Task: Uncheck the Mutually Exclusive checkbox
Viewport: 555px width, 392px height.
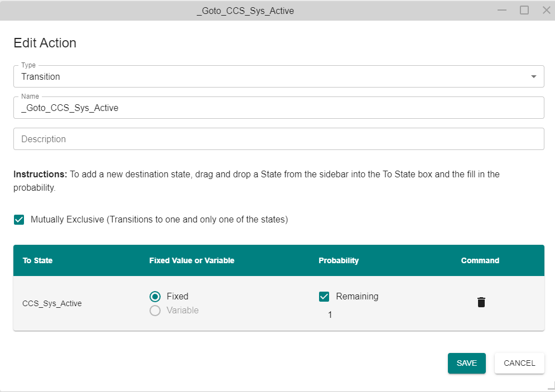Action: (x=19, y=219)
